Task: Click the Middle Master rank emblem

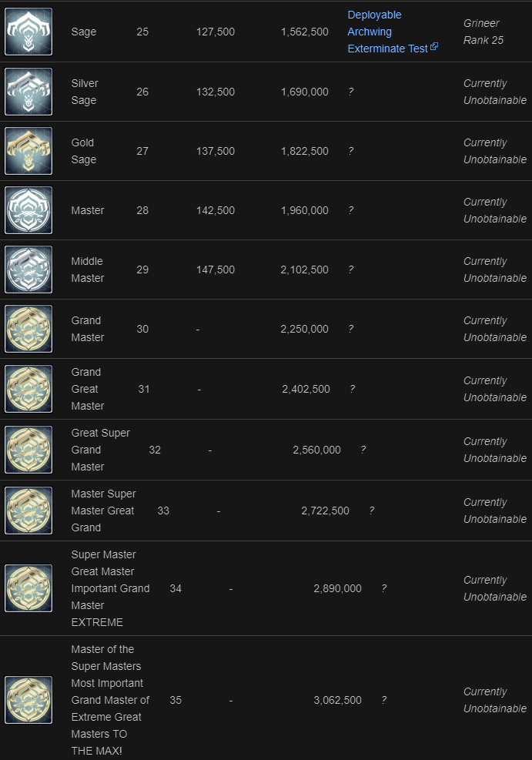Action: coord(28,270)
